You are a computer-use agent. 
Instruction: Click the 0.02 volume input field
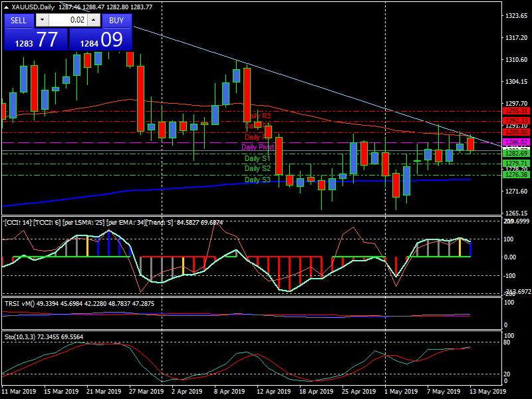pyautogui.click(x=67, y=20)
